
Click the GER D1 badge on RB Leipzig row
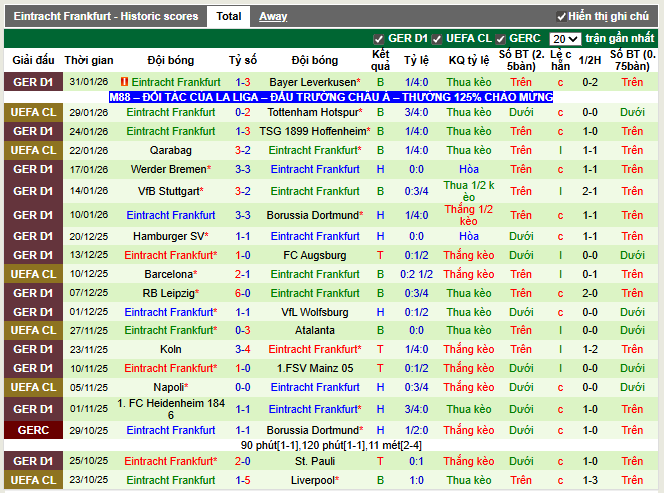coord(33,293)
